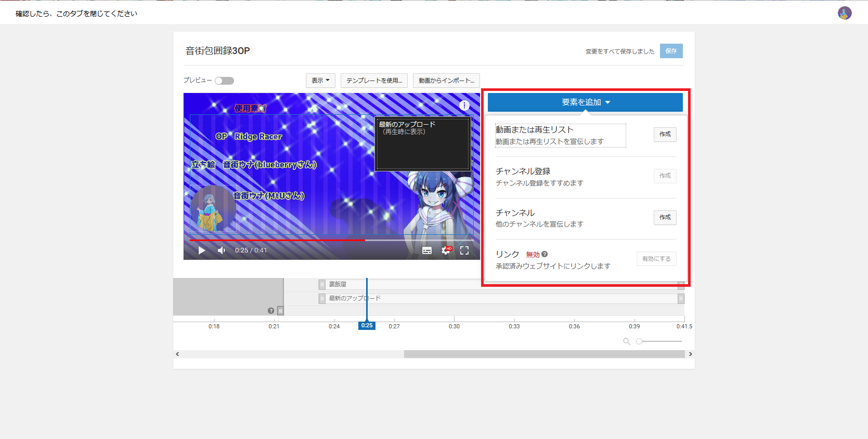Click the circular channel thumbnail element on the video
The width and height of the screenshot is (868, 439).
[x=213, y=208]
